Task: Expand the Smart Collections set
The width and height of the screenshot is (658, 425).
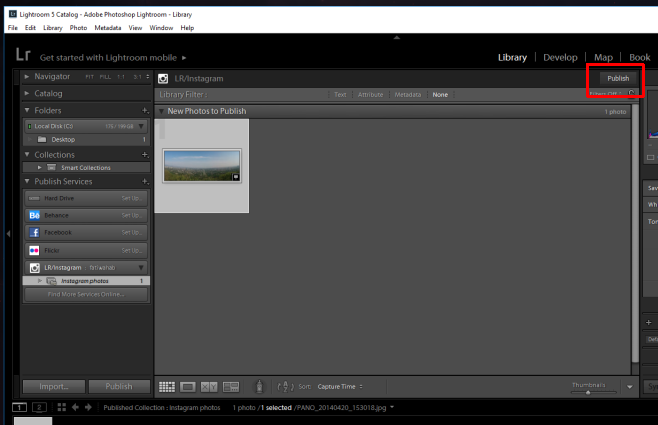Action: (39, 167)
